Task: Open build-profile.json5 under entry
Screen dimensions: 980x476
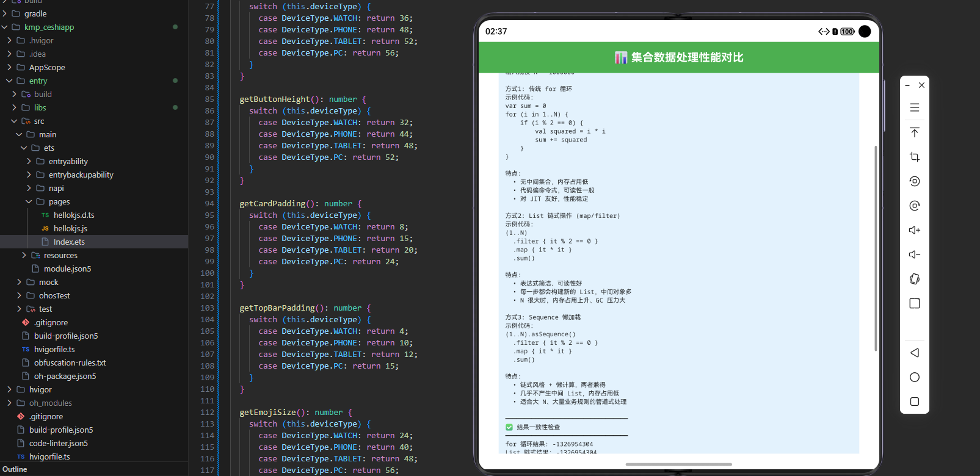Action: [94, 336]
